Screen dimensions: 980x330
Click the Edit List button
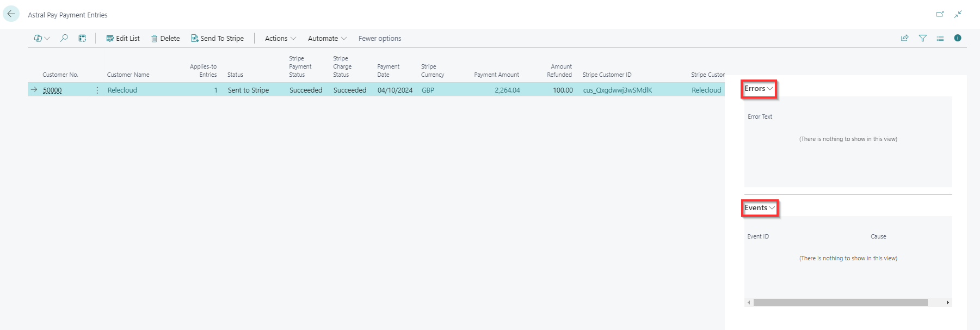123,38
